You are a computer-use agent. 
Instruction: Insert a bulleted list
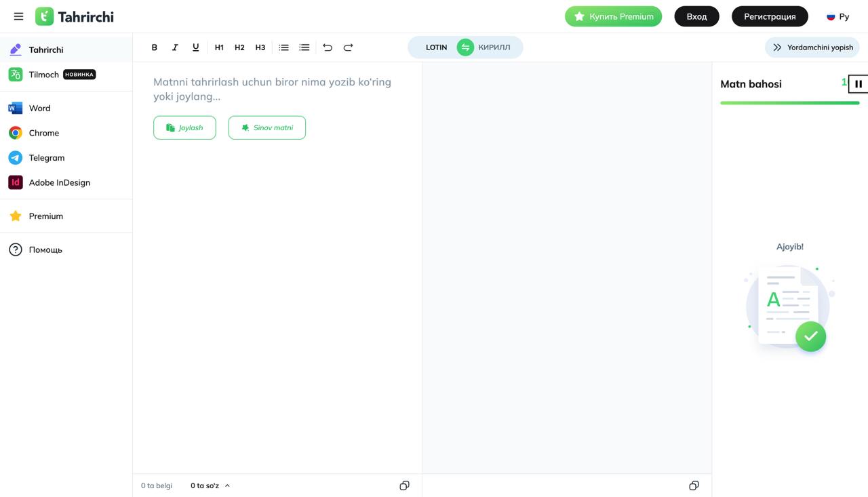coord(283,47)
